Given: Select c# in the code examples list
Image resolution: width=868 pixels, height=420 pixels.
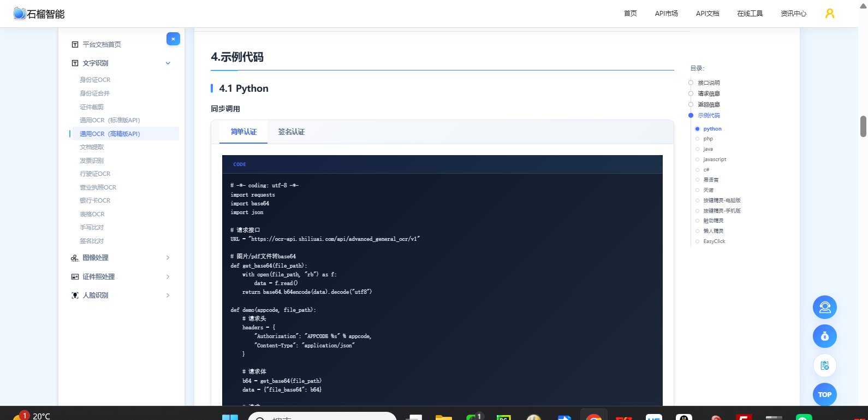Looking at the screenshot, I should pos(706,170).
